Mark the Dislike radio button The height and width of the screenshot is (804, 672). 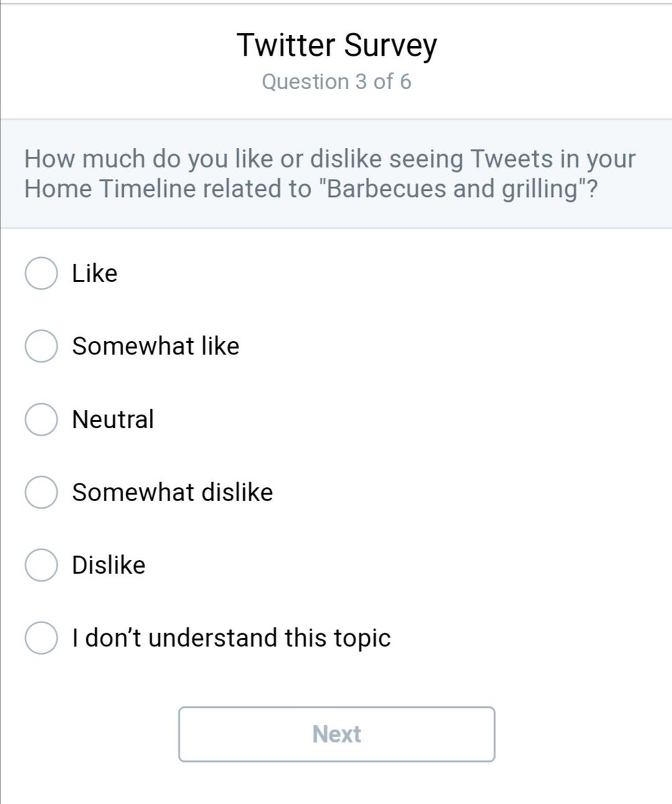tap(40, 565)
